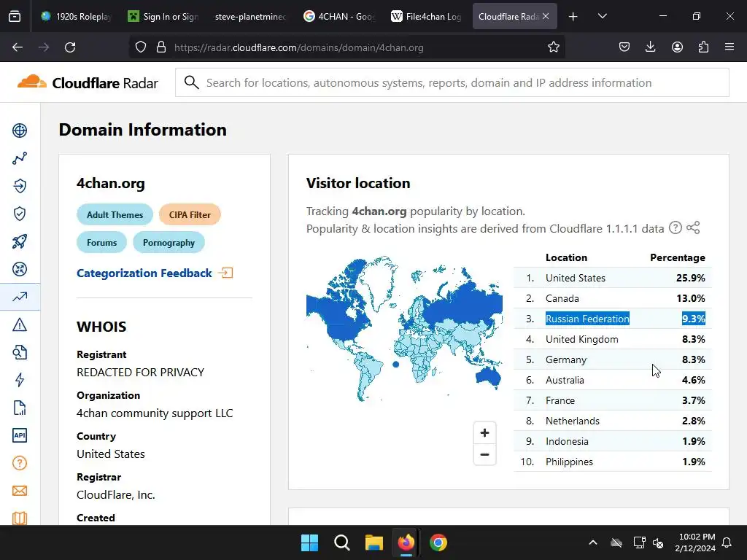Click the share icon in Visitor location
747x560 pixels.
coord(693,228)
